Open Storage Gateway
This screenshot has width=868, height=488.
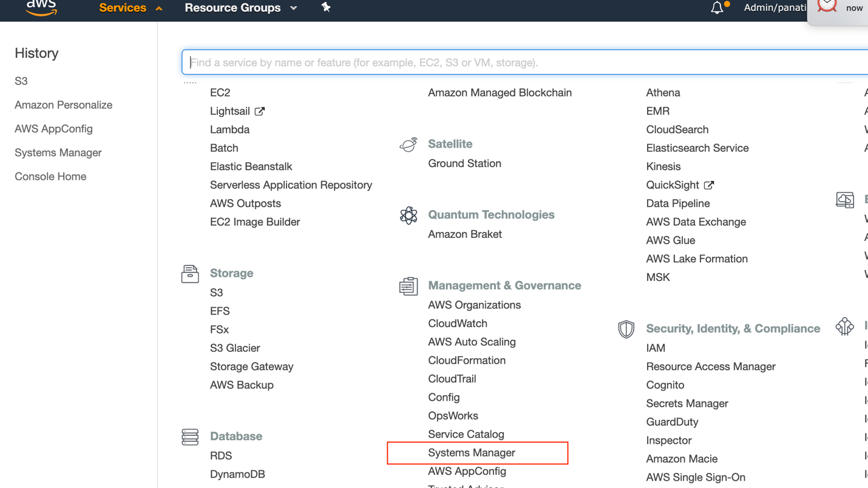pos(252,367)
